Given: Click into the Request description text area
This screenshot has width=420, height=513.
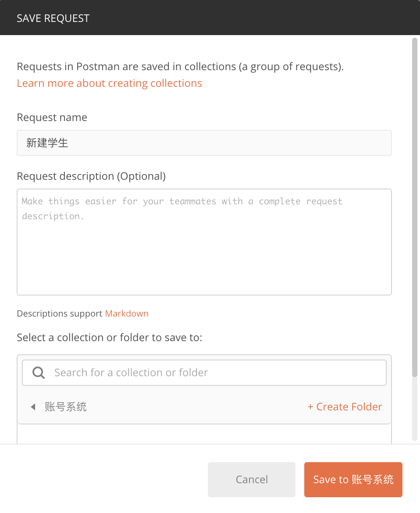Looking at the screenshot, I should 204,242.
